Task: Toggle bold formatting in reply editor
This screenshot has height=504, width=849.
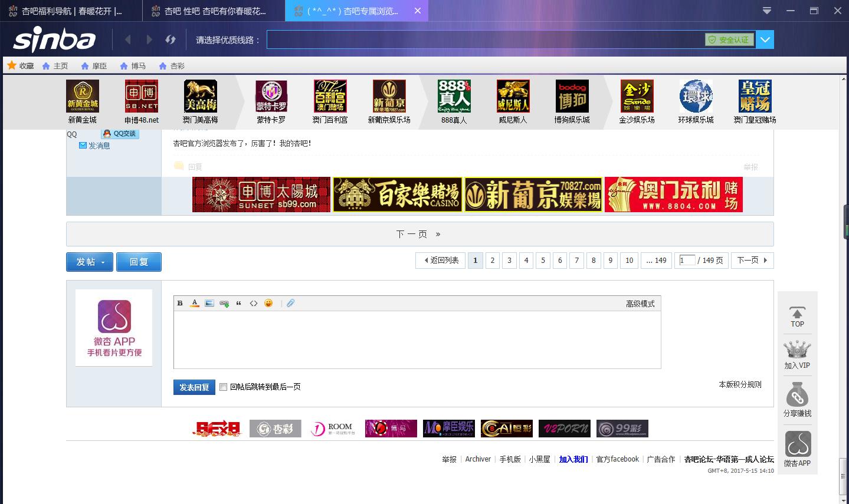Action: point(181,303)
